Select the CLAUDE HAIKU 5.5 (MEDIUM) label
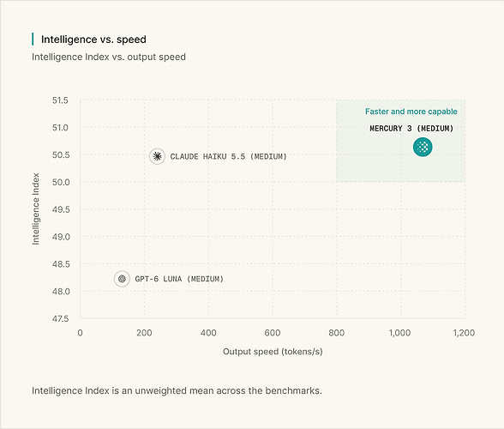The width and height of the screenshot is (504, 429). 228,156
